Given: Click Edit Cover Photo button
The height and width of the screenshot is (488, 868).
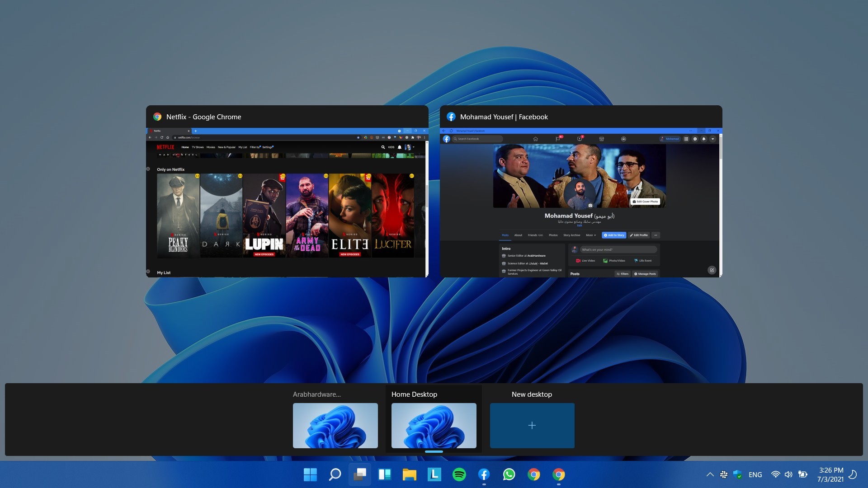Looking at the screenshot, I should [x=646, y=202].
